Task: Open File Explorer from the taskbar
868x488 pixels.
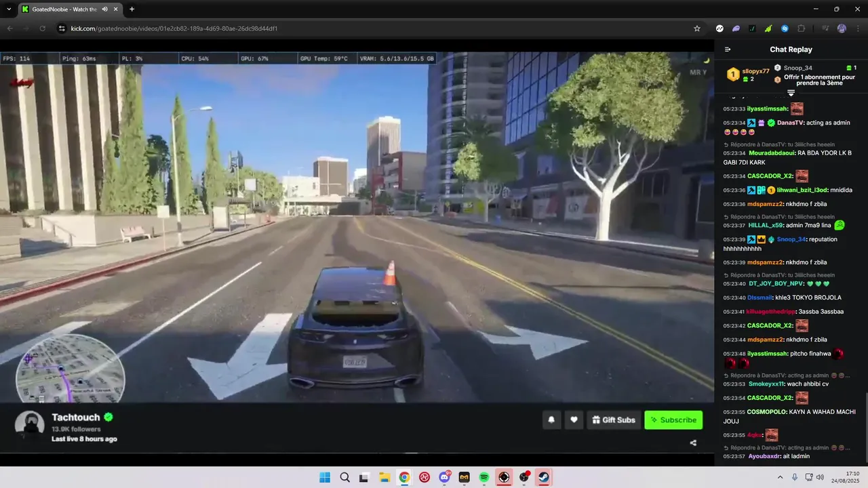Action: (384, 477)
